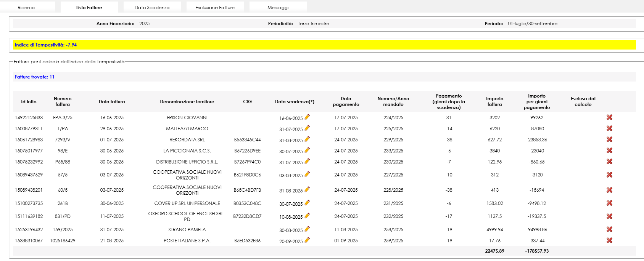Viewport: 644px width, 261px height.
Task: Exclude OXFORD SCHOOL OF ENGLISH invoice
Action: [x=609, y=216]
